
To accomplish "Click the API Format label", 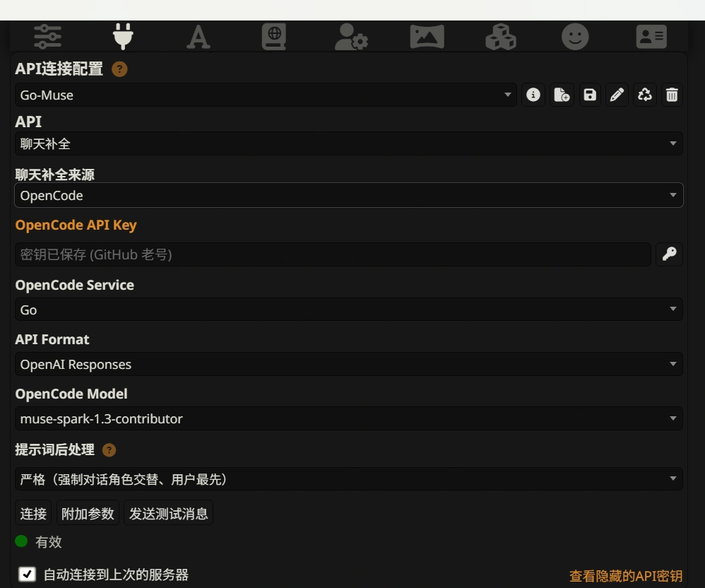I will click(x=52, y=339).
